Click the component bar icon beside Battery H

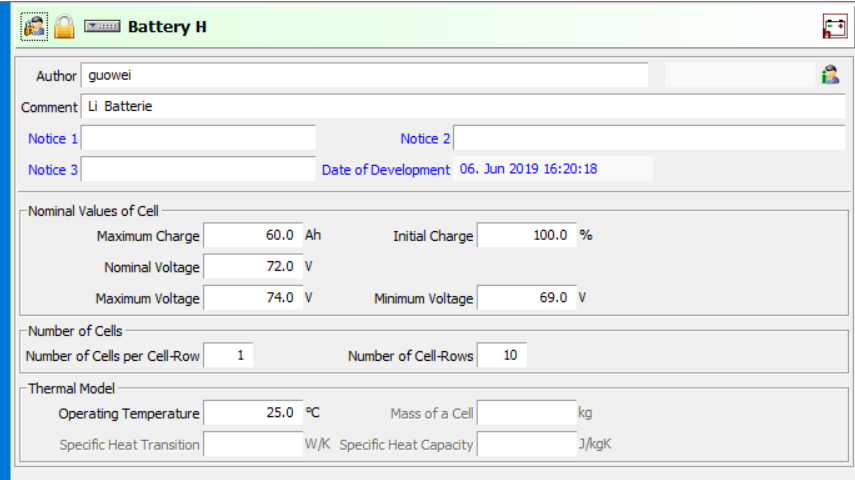(102, 26)
